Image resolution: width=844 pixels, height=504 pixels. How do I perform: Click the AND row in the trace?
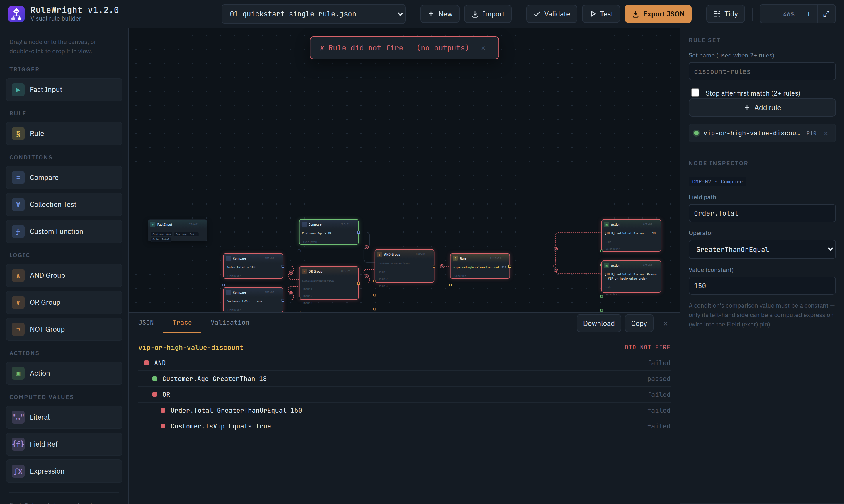[404, 363]
